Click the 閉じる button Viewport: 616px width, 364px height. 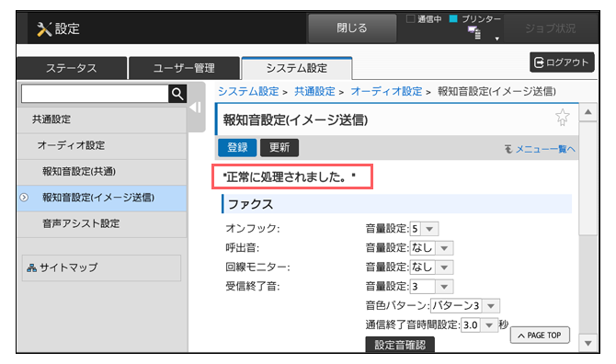click(x=352, y=28)
